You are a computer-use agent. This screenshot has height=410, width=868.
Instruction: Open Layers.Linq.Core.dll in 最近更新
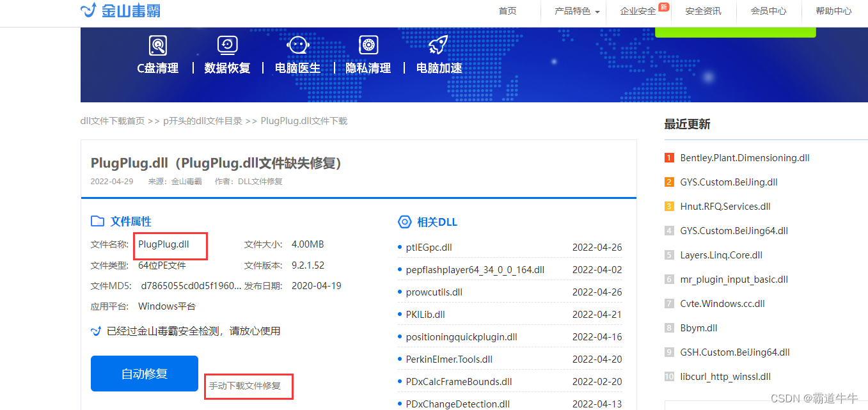(x=722, y=255)
